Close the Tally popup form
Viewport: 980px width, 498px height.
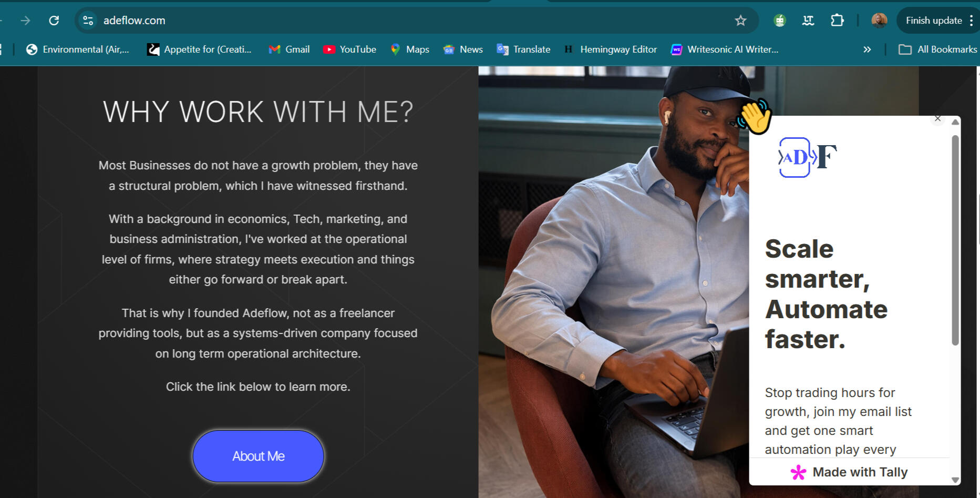tap(938, 119)
